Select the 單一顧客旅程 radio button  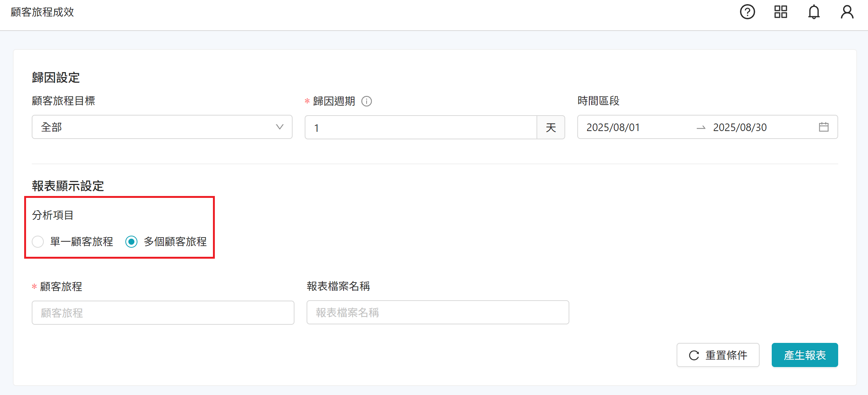(38, 242)
